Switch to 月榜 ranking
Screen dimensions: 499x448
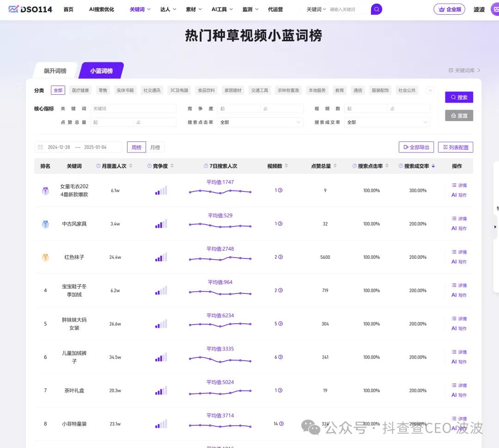(155, 147)
